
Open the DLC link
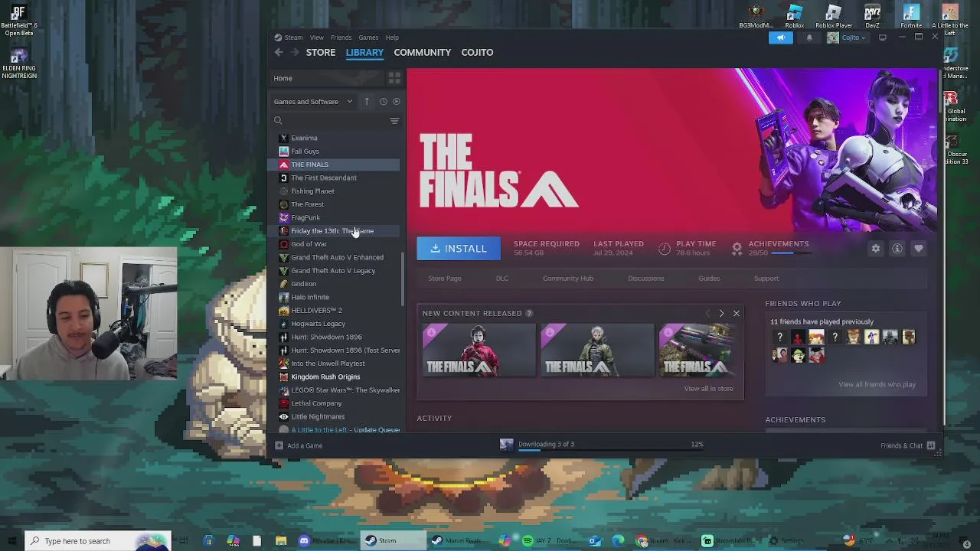pos(501,279)
